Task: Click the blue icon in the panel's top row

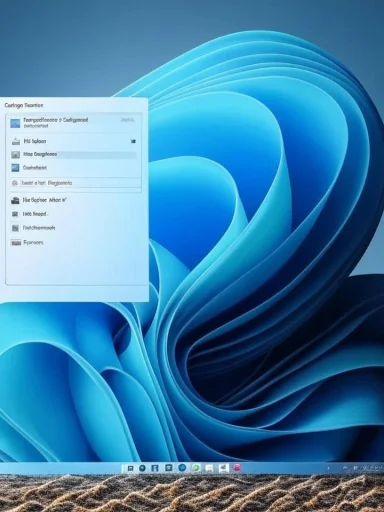Action: (15, 123)
